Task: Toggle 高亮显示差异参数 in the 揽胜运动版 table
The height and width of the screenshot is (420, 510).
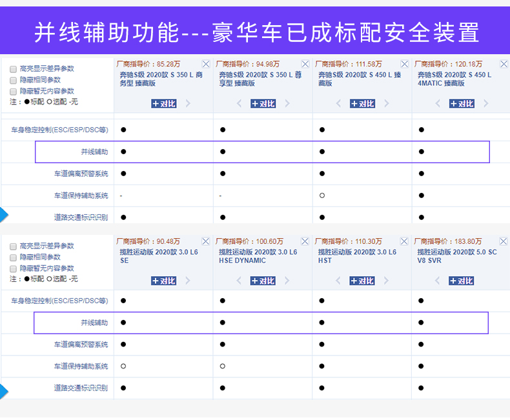Action: (14, 246)
